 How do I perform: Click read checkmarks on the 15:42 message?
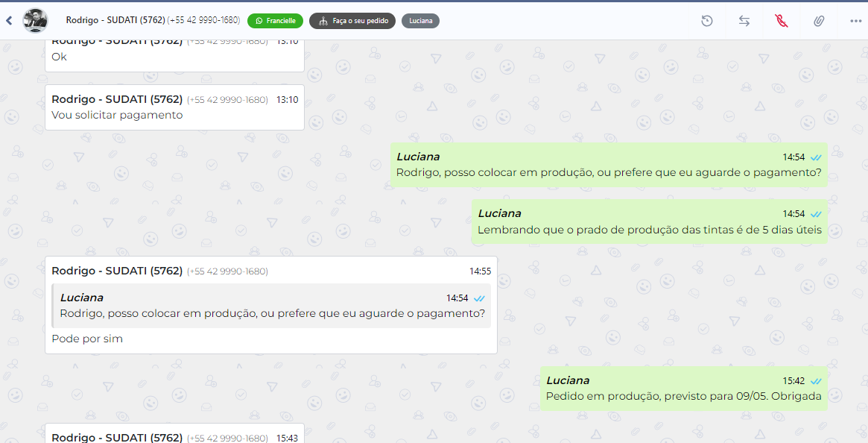pyautogui.click(x=816, y=381)
